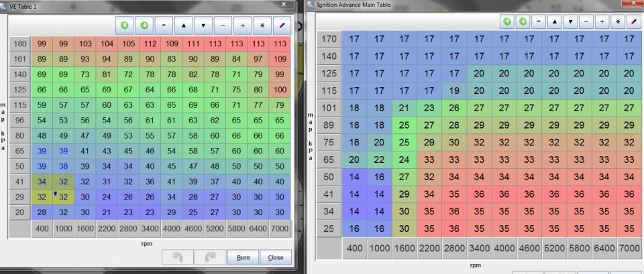Select ignition cell 16 at 50 kPa, 1000 rpm

379,177
